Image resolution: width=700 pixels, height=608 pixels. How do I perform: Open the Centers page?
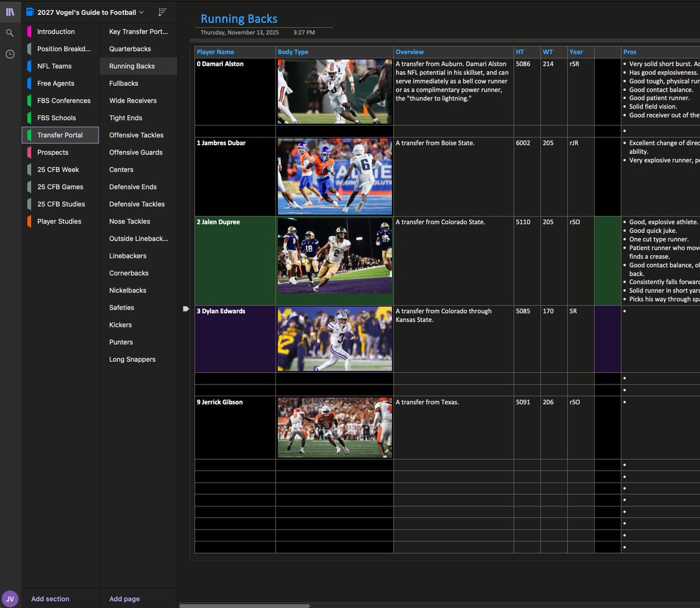coord(138,169)
